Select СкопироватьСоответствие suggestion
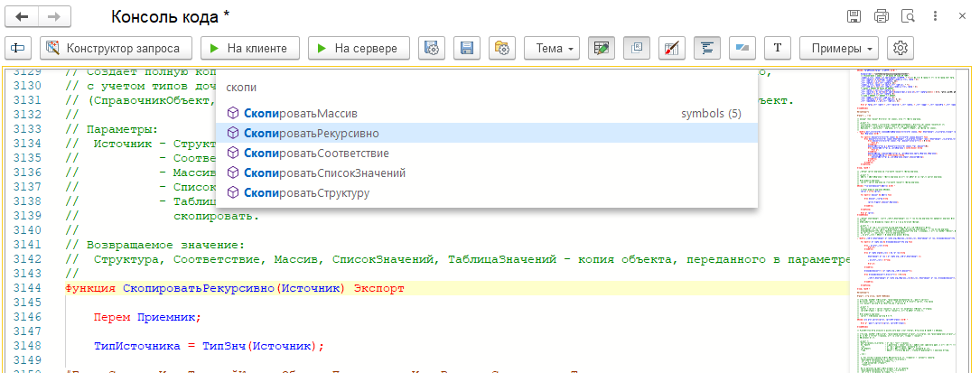Screen dimensions: 980x373 pos(487,154)
